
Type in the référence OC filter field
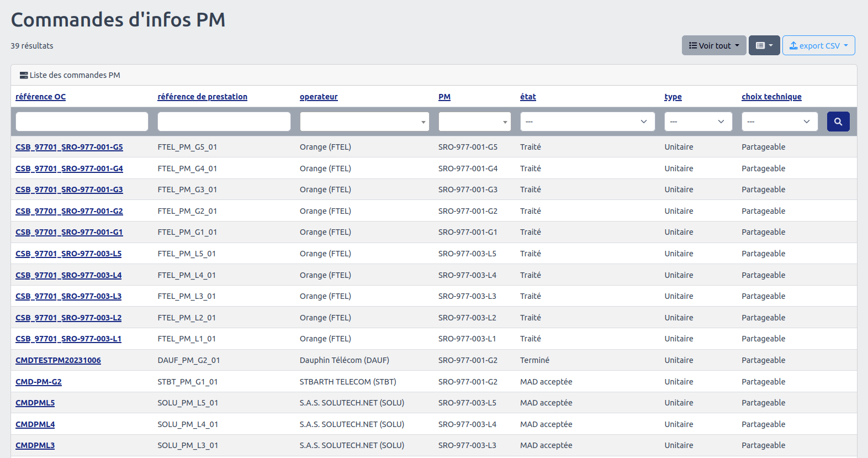pyautogui.click(x=82, y=122)
